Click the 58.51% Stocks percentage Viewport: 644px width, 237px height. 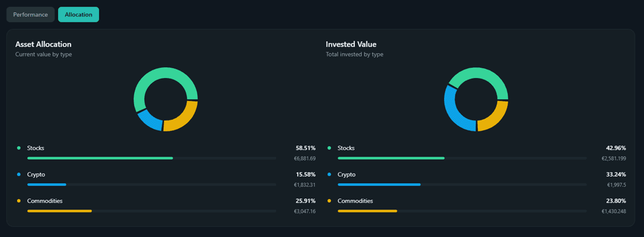pyautogui.click(x=306, y=148)
